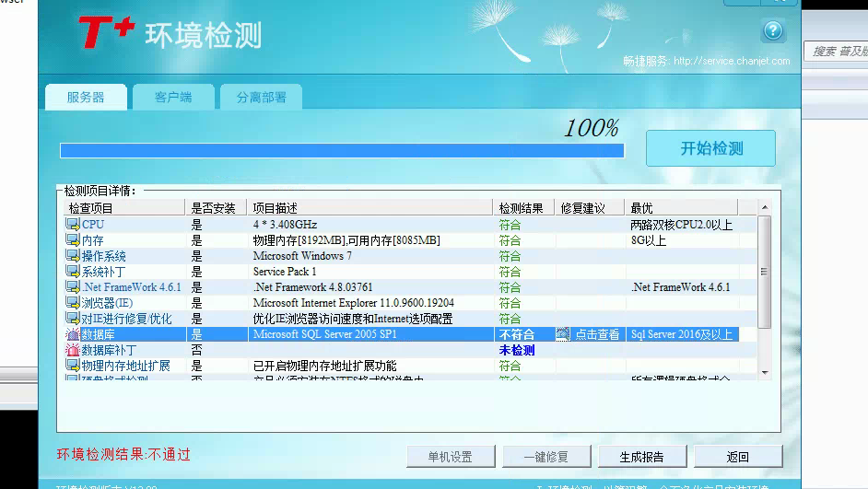Screen dimensions: 868x489
Task: Select the 操作系统 row monitor icon
Action: 73,256
